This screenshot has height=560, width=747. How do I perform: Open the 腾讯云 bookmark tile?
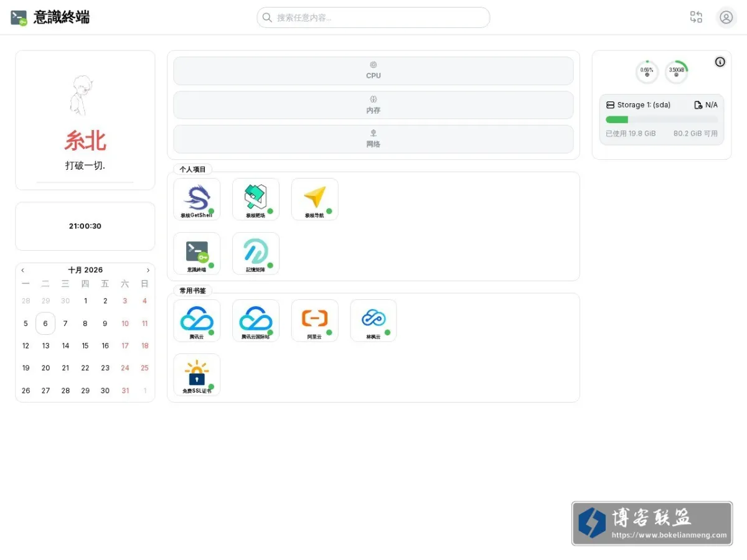pyautogui.click(x=197, y=320)
